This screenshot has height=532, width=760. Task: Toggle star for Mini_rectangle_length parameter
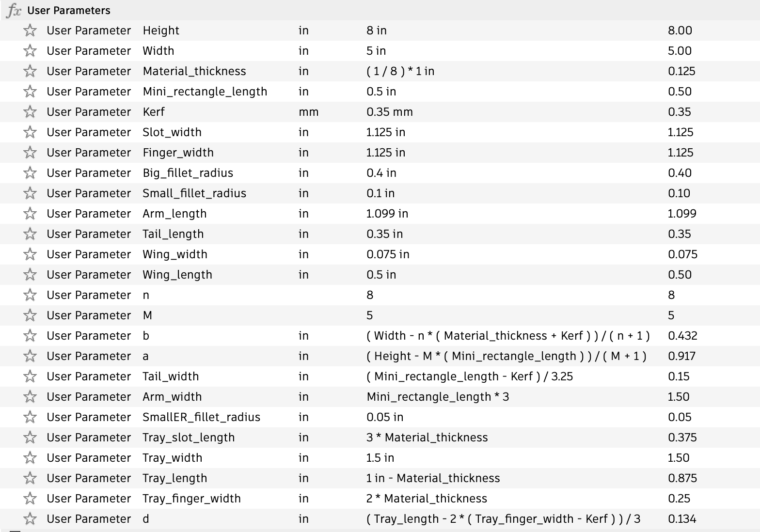(x=30, y=92)
